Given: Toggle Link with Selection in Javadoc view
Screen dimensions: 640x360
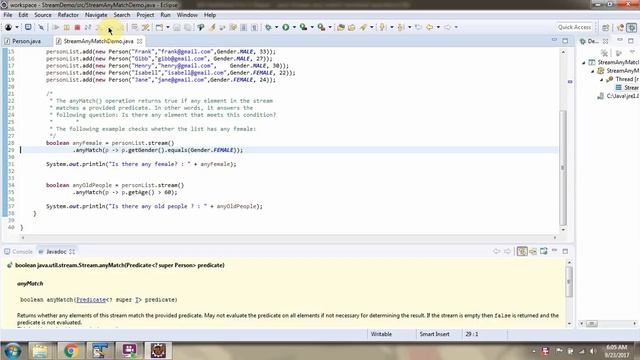Looking at the screenshot, I should click(x=522, y=251).
